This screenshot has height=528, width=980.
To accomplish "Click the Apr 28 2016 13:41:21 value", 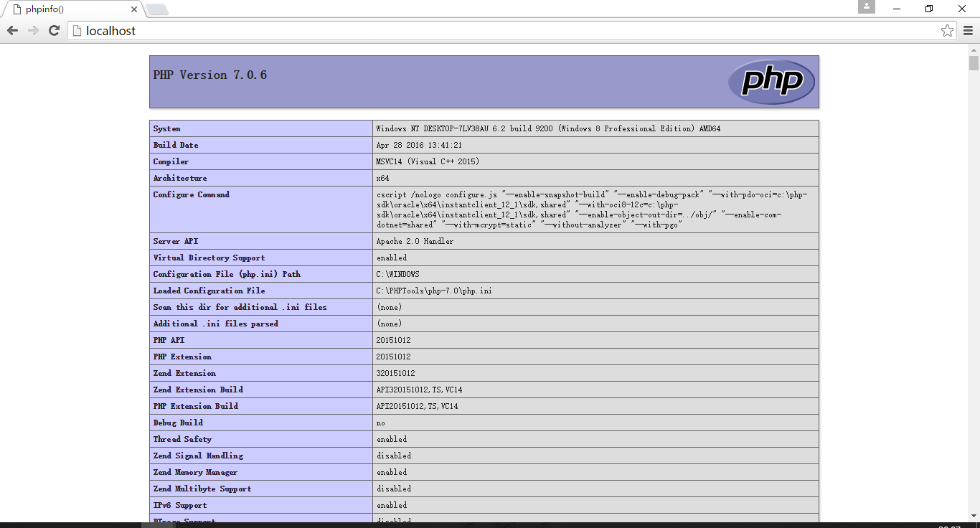I will click(x=420, y=145).
